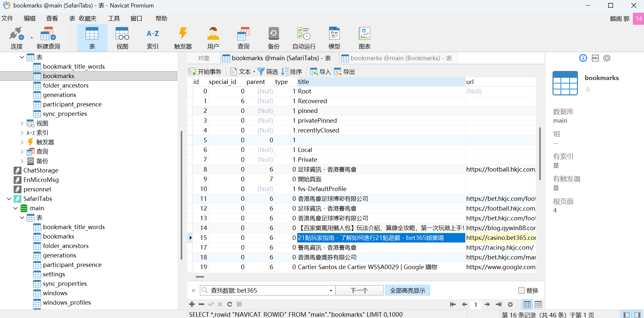Open the 工具 (Tools) menu

pyautogui.click(x=114, y=19)
